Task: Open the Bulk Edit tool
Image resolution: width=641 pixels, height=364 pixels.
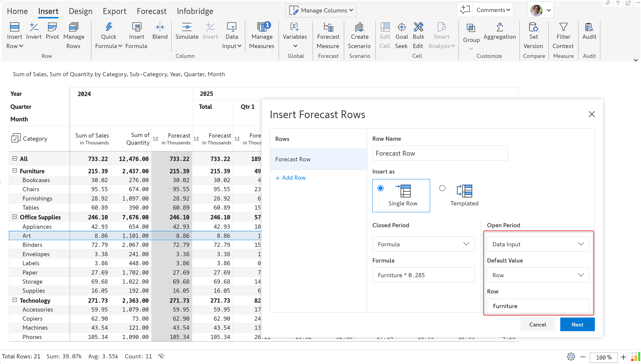Action: click(418, 36)
